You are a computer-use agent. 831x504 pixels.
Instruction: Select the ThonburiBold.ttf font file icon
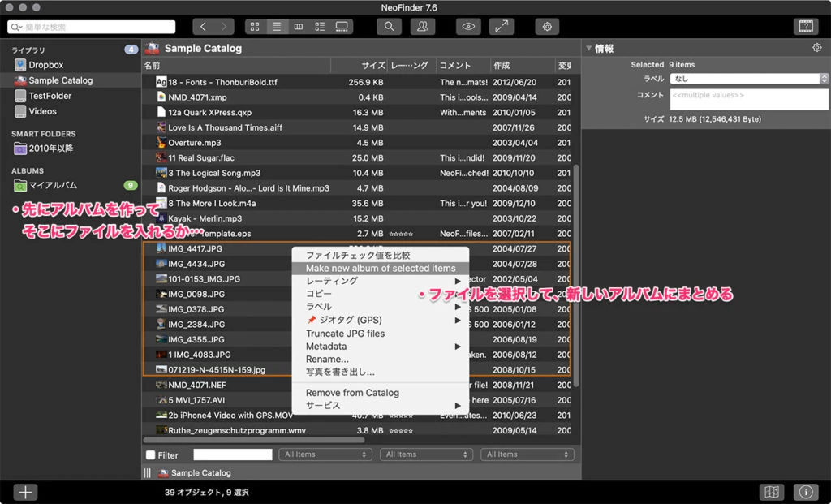pos(161,82)
